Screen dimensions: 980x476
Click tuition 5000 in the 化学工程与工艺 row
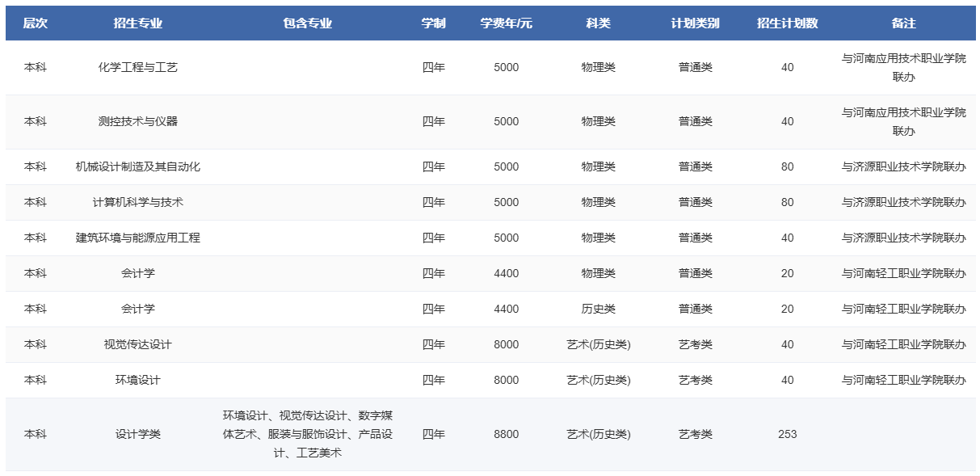tap(507, 67)
